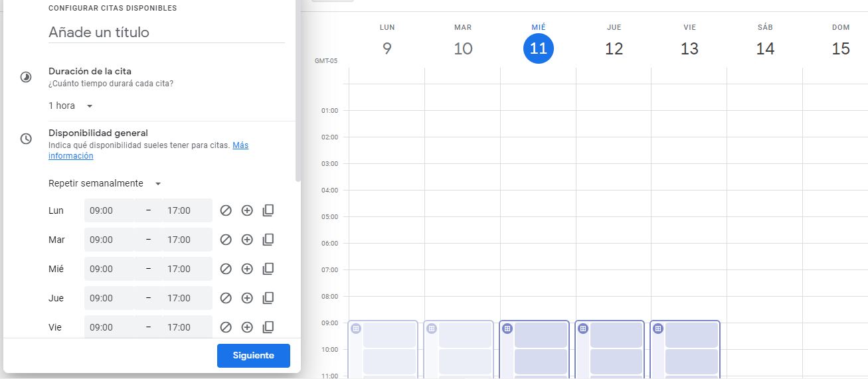Select Sunday 15 in the calendar header

click(841, 48)
